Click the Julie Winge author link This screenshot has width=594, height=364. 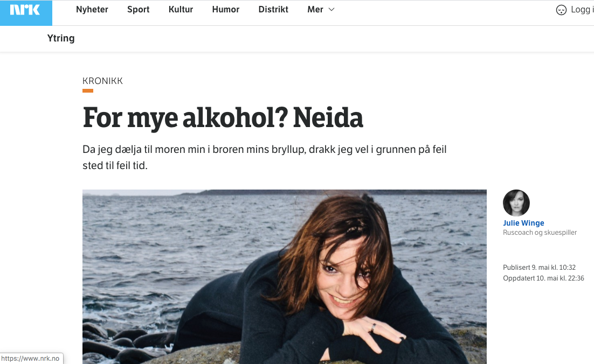[x=523, y=223]
